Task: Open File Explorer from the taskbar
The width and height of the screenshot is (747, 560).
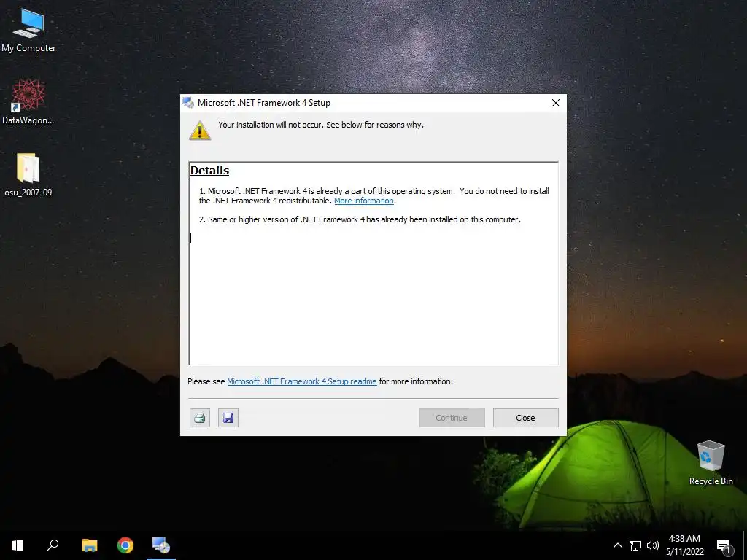Action: (x=89, y=545)
